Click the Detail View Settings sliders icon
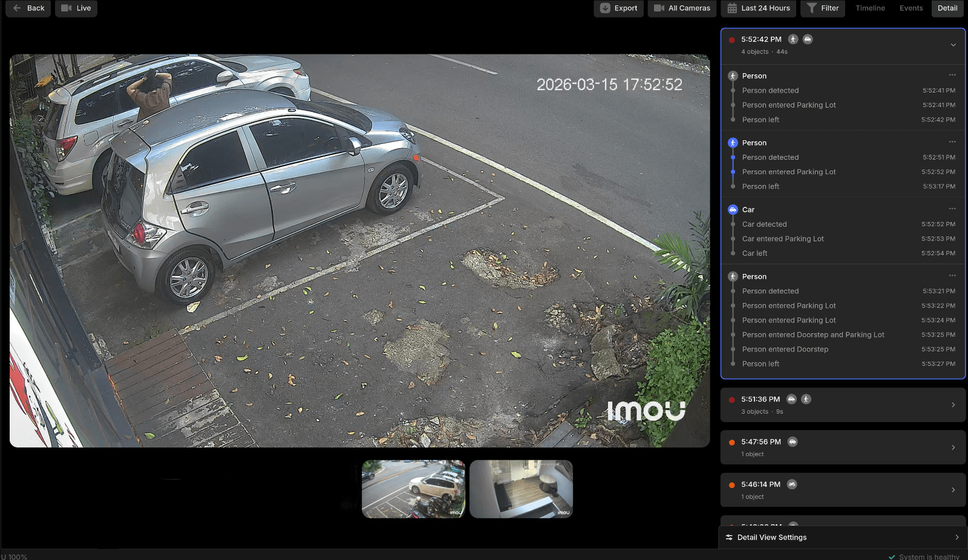This screenshot has height=560, width=968. (729, 538)
